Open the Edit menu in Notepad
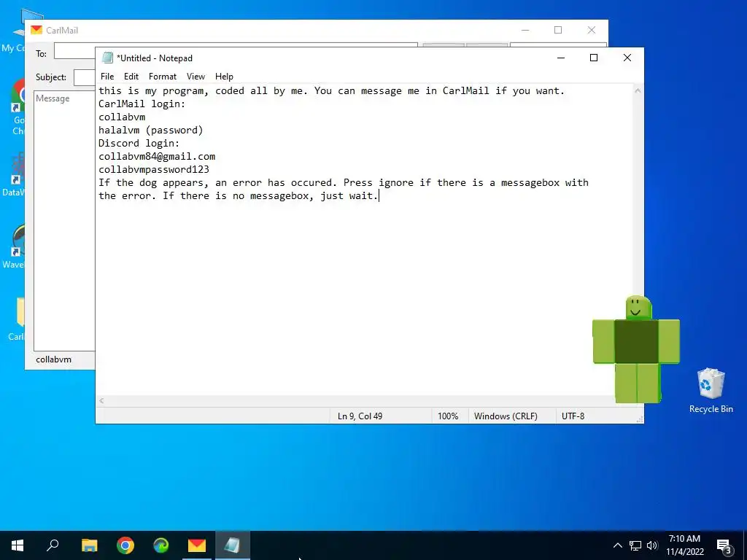 point(131,76)
